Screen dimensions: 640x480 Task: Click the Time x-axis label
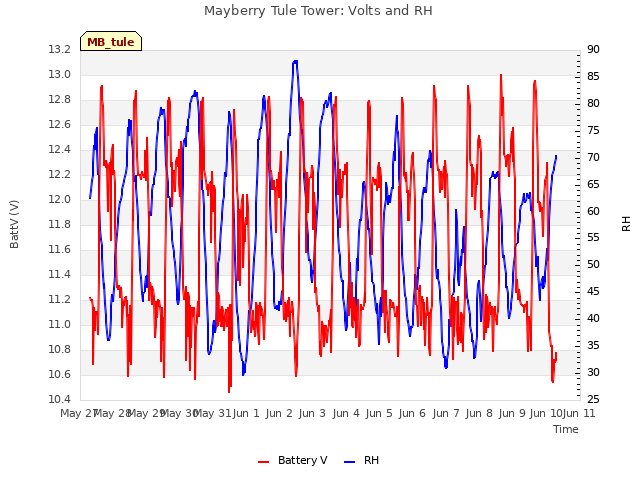coord(566,429)
